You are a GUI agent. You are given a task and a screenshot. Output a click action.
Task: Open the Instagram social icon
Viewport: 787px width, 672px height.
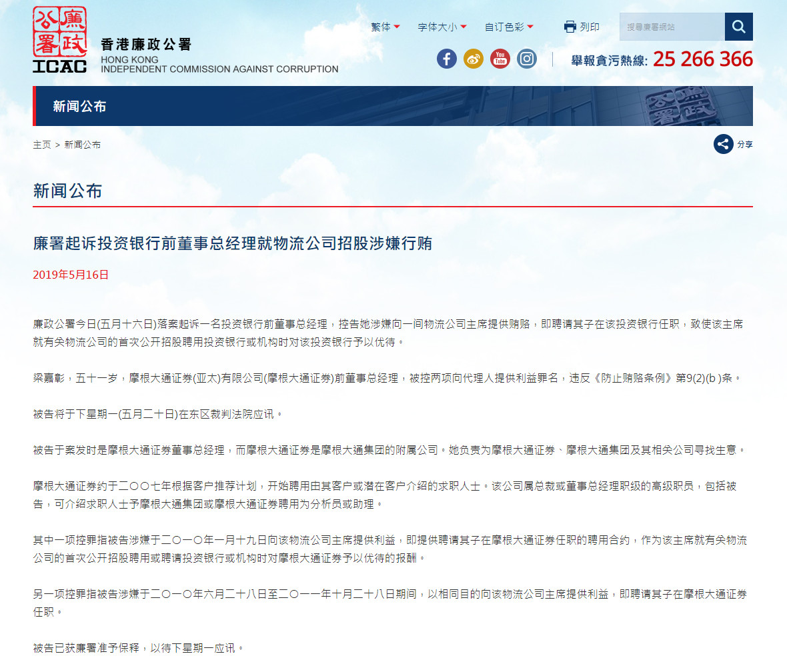click(x=527, y=59)
